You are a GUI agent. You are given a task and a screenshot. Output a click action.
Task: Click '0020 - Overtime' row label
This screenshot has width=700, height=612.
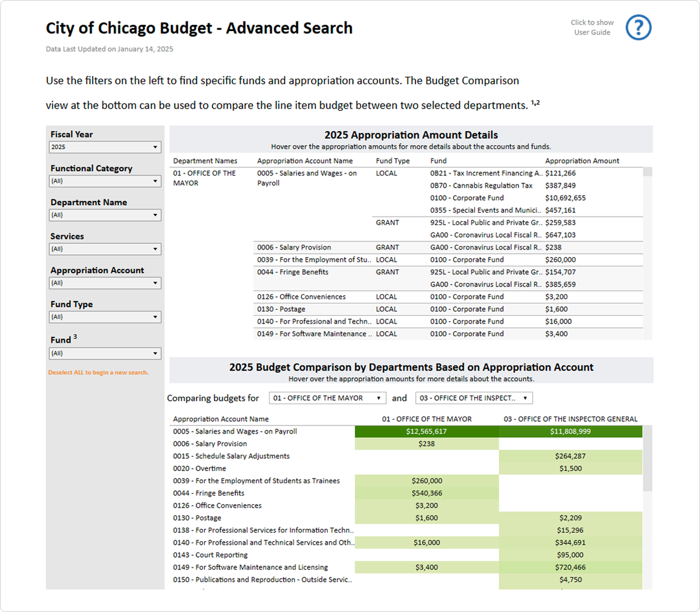point(199,469)
